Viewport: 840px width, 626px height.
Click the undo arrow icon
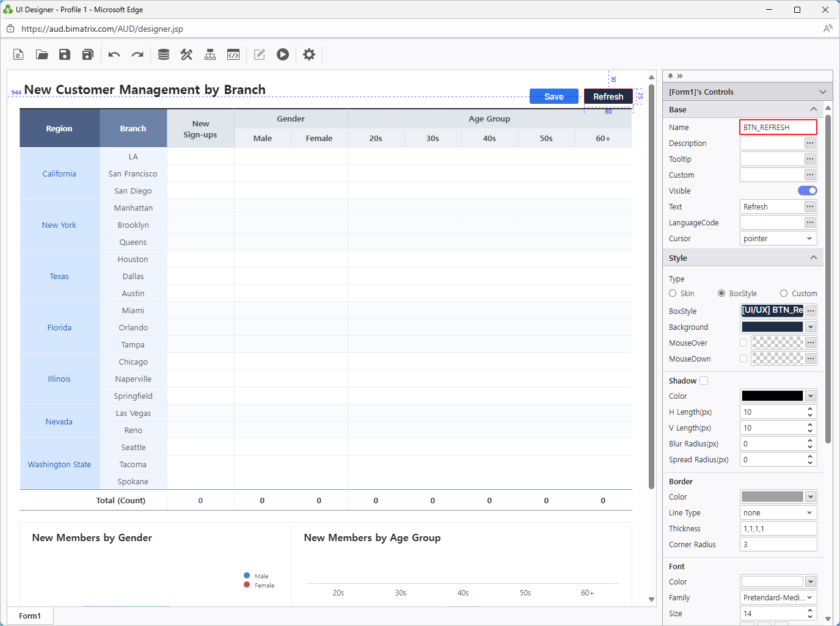tap(114, 55)
